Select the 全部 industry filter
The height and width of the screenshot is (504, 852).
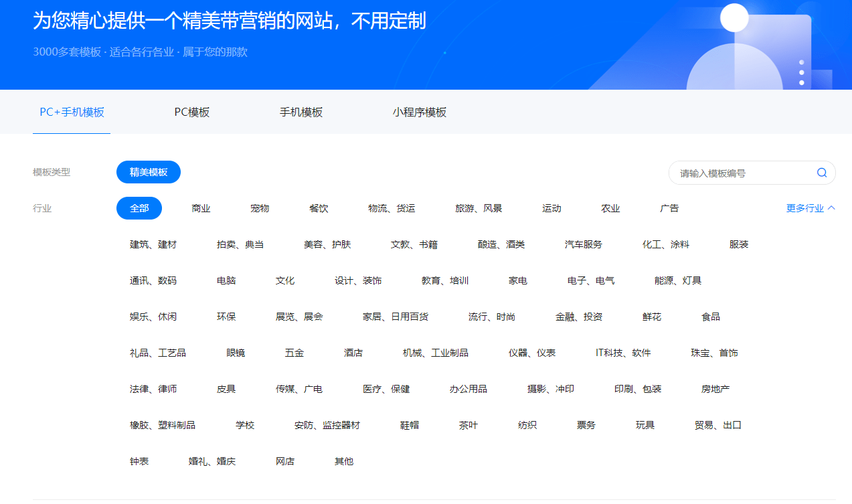click(x=139, y=208)
